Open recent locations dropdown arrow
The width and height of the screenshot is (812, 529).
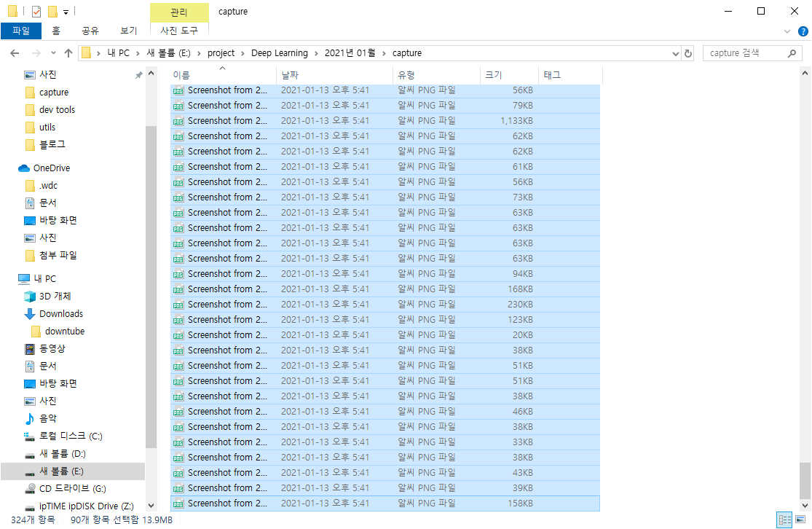tap(53, 53)
